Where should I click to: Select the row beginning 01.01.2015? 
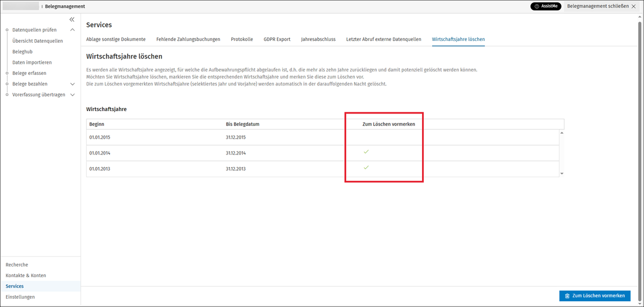(323, 137)
